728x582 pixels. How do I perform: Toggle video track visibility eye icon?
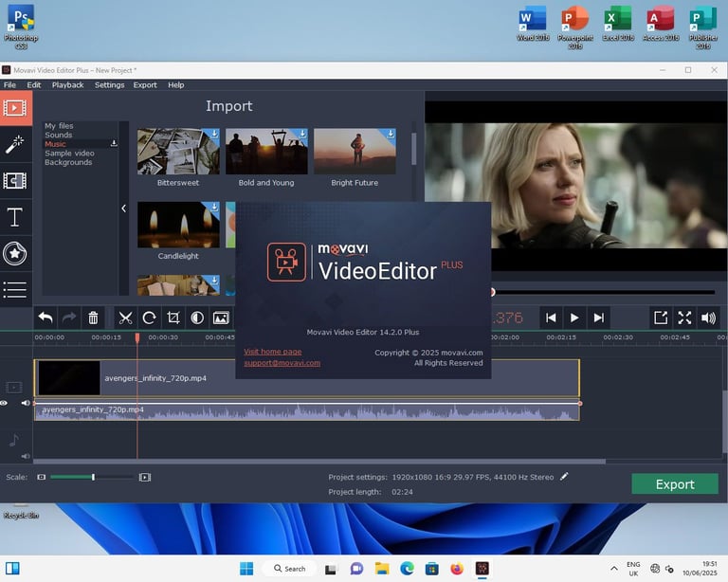tap(5, 404)
